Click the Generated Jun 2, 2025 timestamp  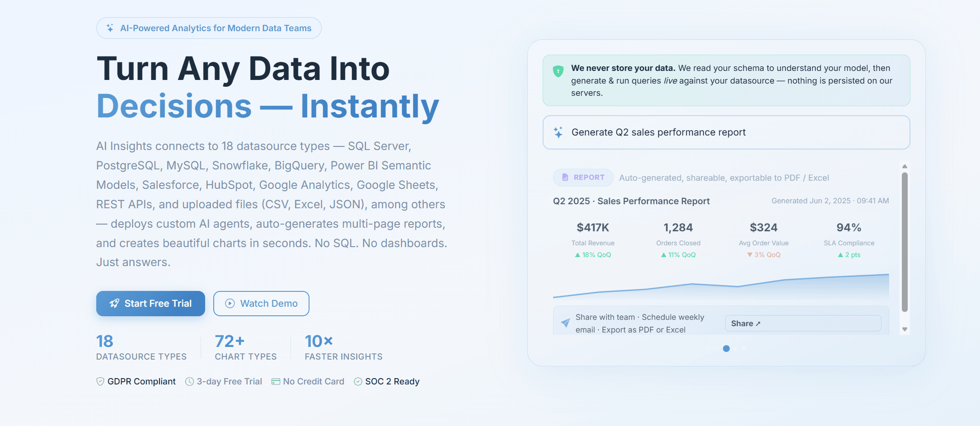tap(830, 201)
